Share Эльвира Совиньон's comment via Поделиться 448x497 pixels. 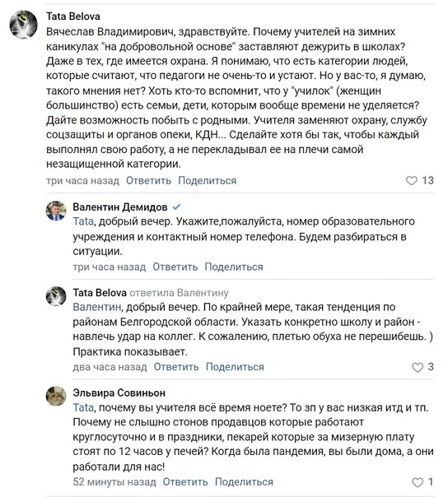coord(244,482)
